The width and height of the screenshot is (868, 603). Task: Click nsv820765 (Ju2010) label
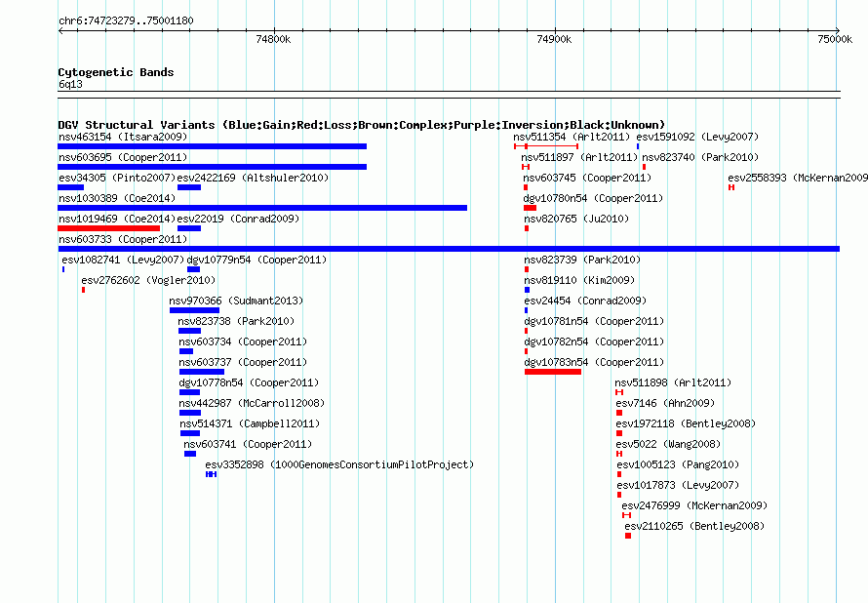coord(576,219)
